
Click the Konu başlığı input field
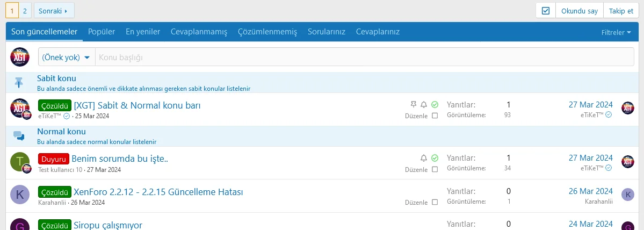[x=364, y=57]
